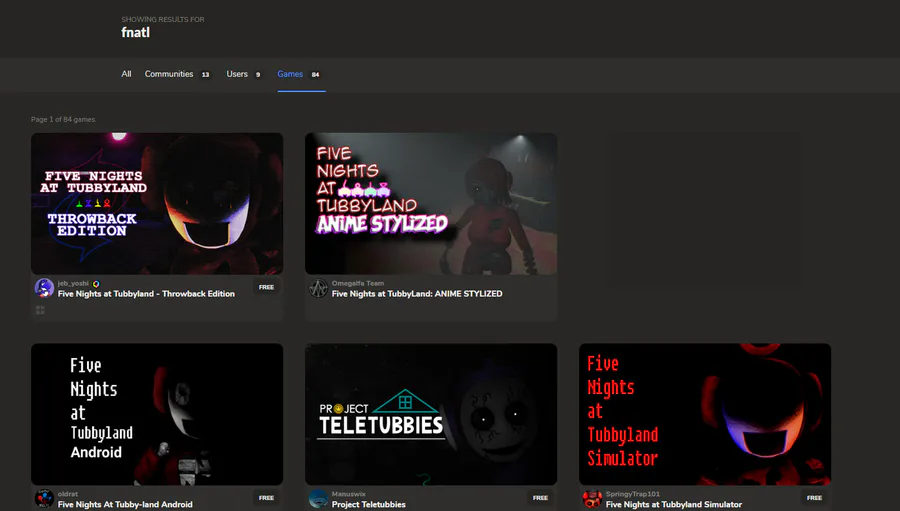Click Windows platform icon under Throwback Edition
Screen dimensions: 900x511
coord(40,310)
